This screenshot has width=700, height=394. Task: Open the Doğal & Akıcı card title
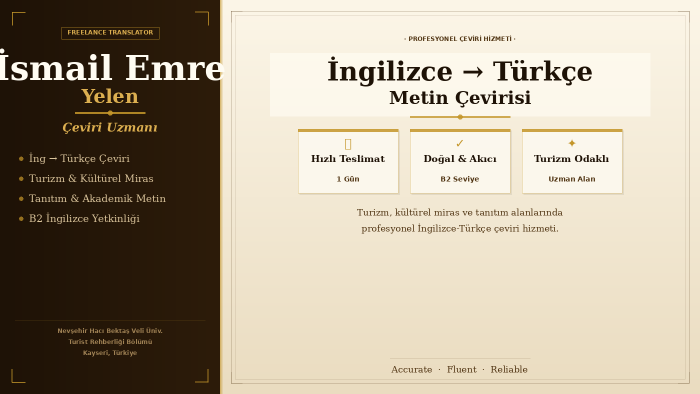(x=460, y=159)
